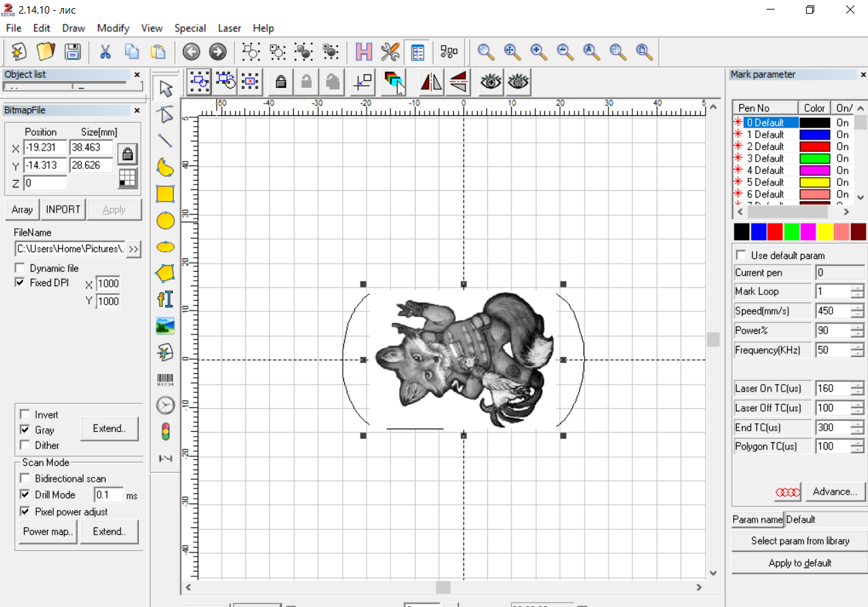The height and width of the screenshot is (607, 868).
Task: Select the Circle draw tool
Action: pos(166,220)
